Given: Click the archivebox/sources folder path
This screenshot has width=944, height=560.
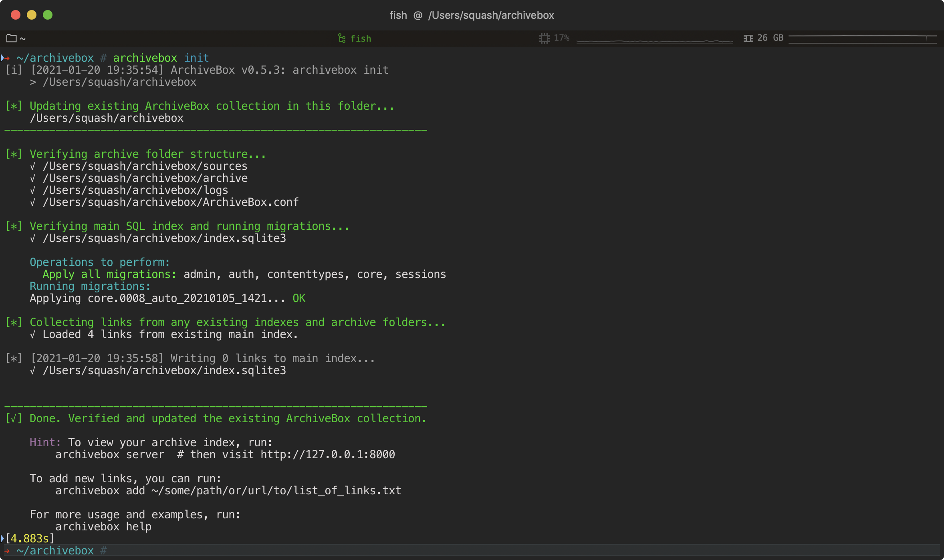Looking at the screenshot, I should (145, 166).
